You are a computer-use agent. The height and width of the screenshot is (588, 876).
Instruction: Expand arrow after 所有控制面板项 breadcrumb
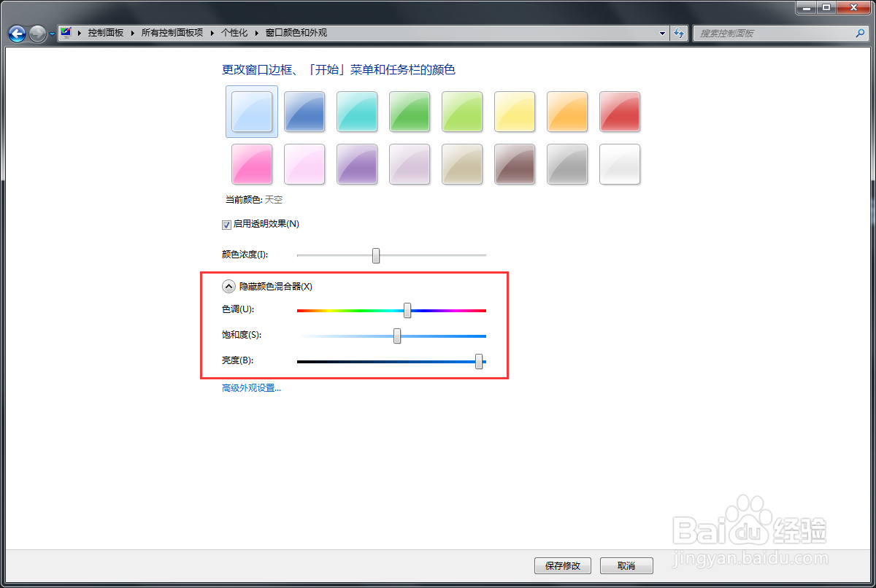212,33
